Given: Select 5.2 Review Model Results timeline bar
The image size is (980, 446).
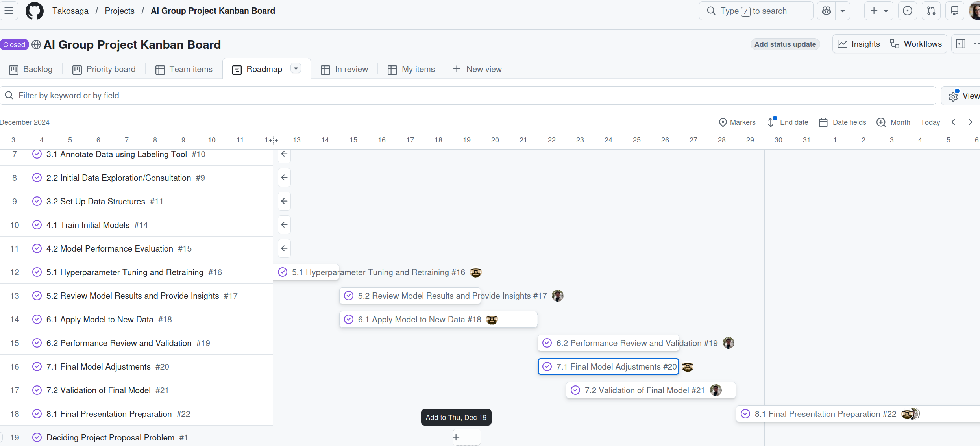Looking at the screenshot, I should pyautogui.click(x=410, y=296).
